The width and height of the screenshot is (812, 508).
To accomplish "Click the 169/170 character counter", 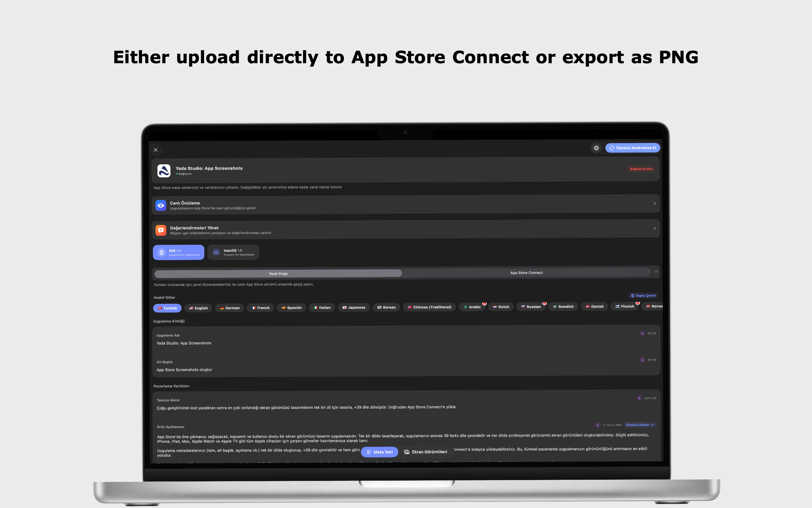I will tap(650, 398).
